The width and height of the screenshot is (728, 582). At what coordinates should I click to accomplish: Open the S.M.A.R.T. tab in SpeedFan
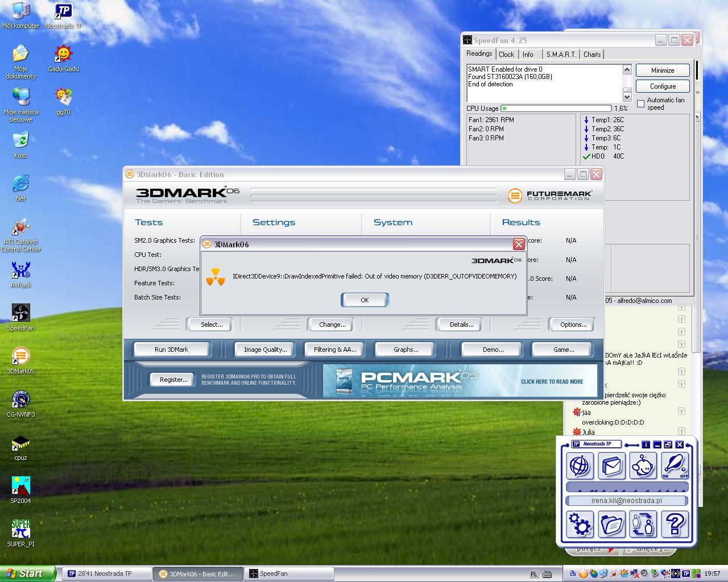coord(561,55)
